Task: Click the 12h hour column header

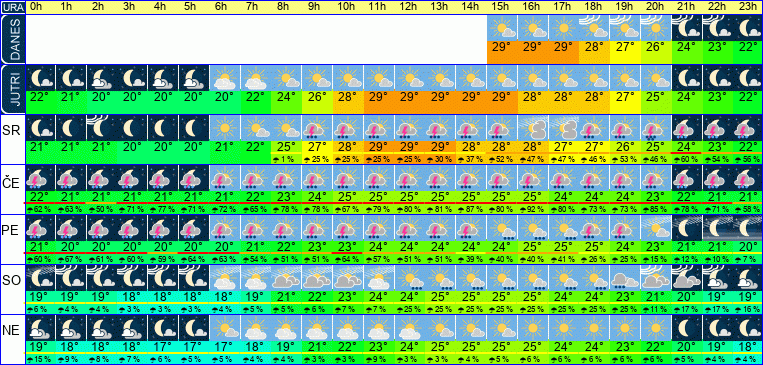Action: (409, 7)
